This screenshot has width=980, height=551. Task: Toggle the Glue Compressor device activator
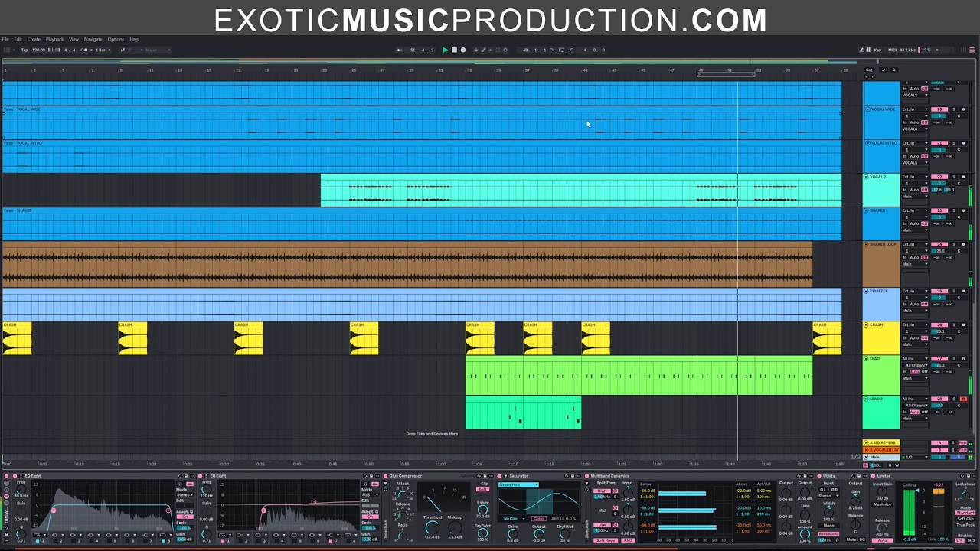pos(385,476)
